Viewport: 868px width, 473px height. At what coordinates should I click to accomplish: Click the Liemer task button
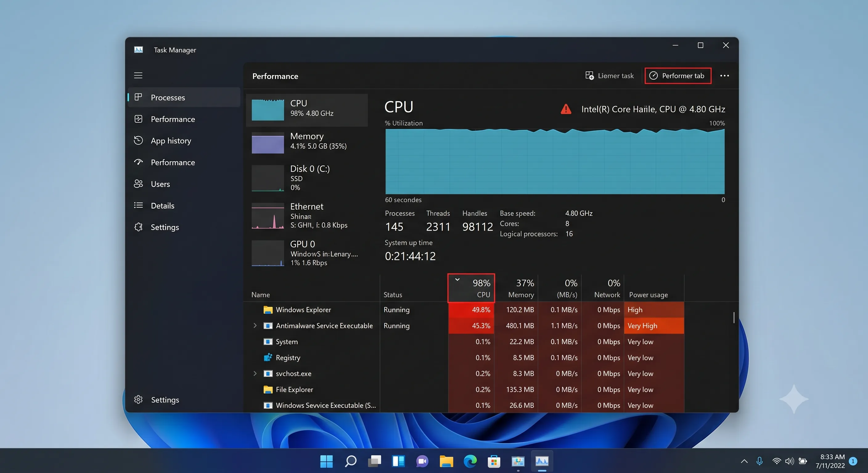(x=609, y=76)
